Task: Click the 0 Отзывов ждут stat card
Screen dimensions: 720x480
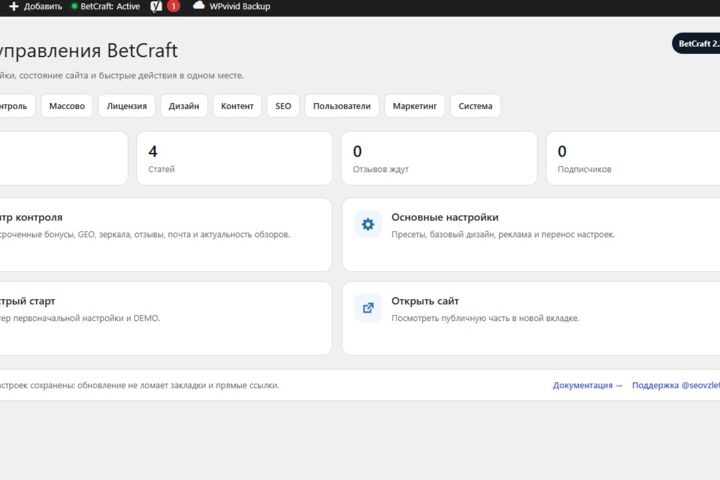Action: point(439,158)
